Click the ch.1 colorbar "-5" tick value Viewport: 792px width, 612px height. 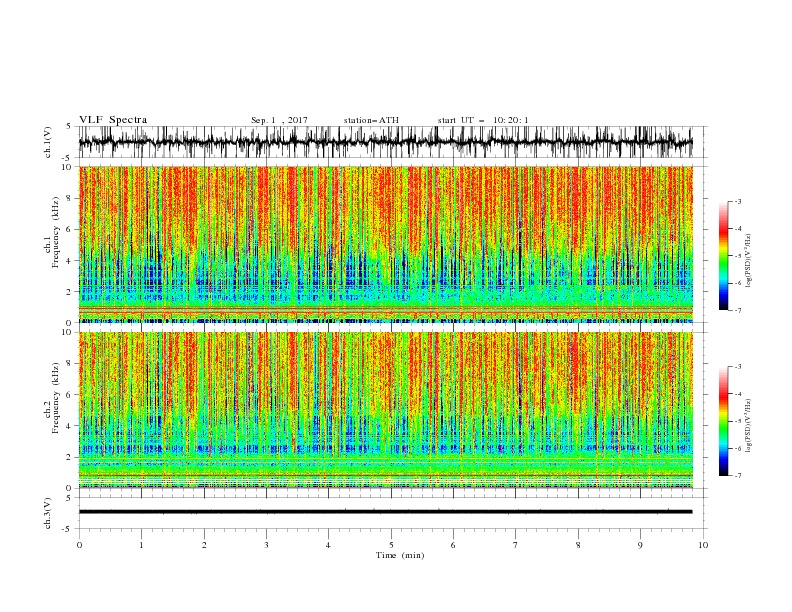[x=737, y=257]
